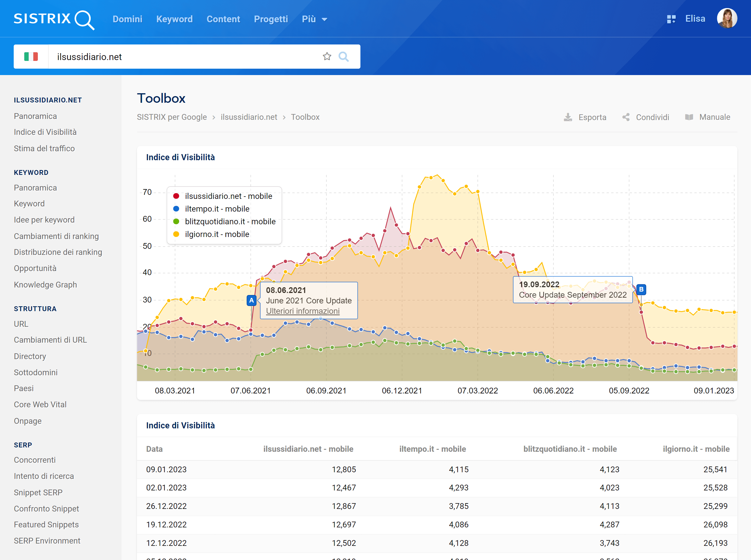Open Featured Snippets
Screen dimensions: 751x560
[x=46, y=525]
